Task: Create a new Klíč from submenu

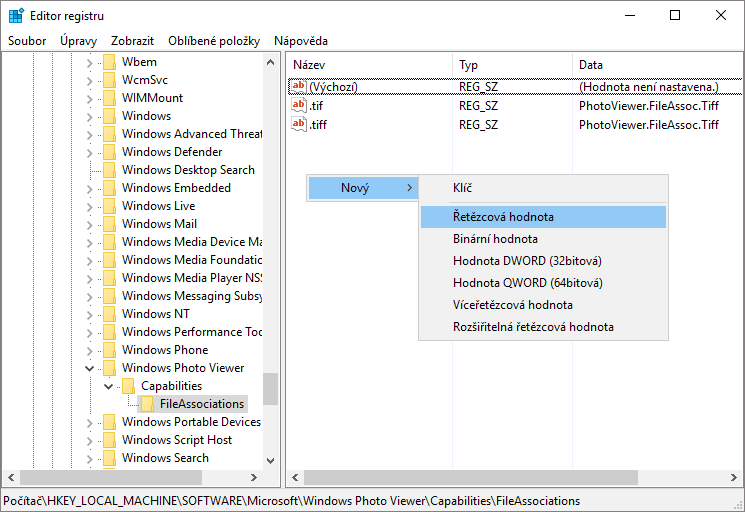Action: click(462, 188)
